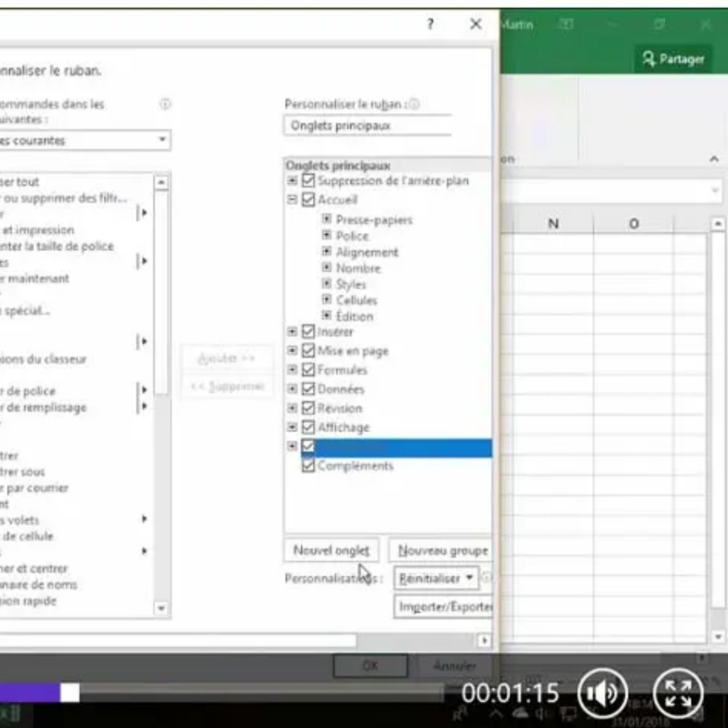
Task: Collapse the Excel ribbon with the chevron
Action: [x=714, y=159]
